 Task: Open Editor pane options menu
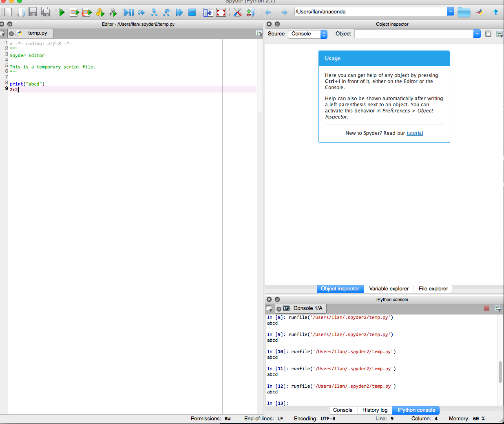click(259, 33)
